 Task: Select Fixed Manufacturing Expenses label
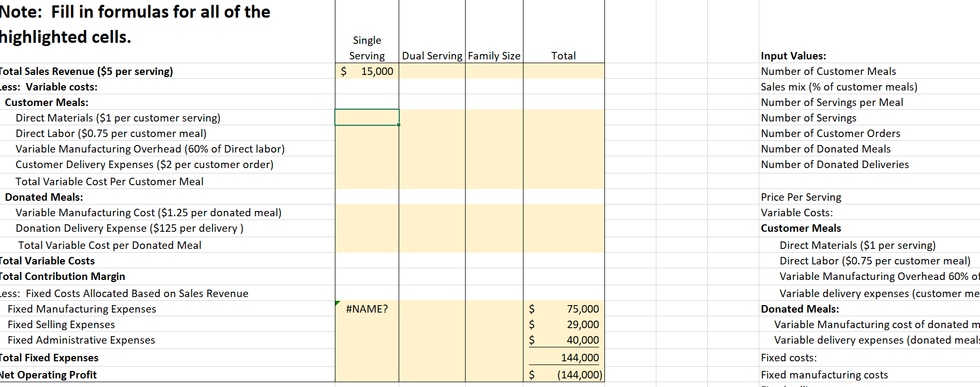pos(82,309)
